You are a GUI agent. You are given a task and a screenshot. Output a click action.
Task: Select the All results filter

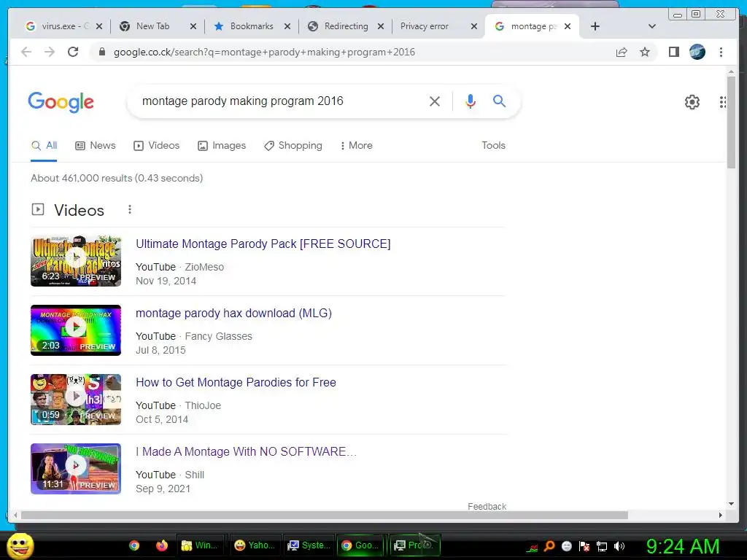pyautogui.click(x=44, y=145)
